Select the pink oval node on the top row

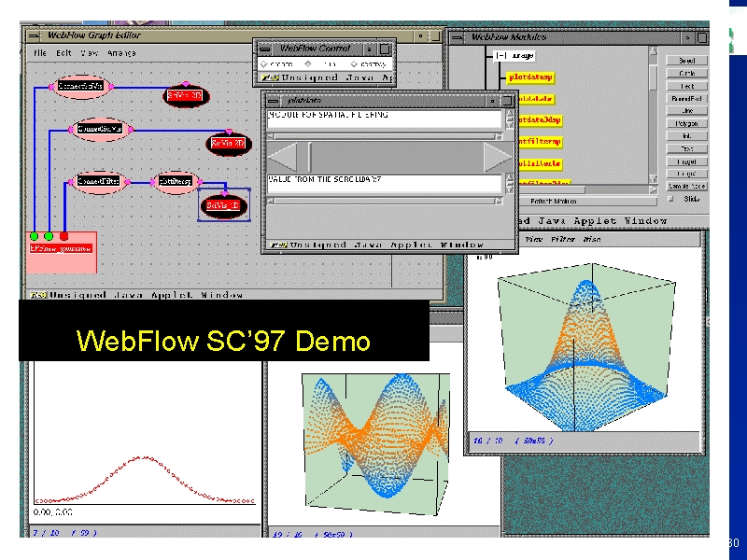pos(81,86)
